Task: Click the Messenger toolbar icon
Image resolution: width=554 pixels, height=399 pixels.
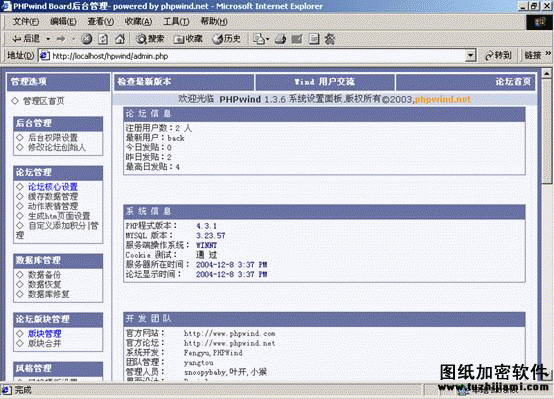Action: (x=330, y=39)
